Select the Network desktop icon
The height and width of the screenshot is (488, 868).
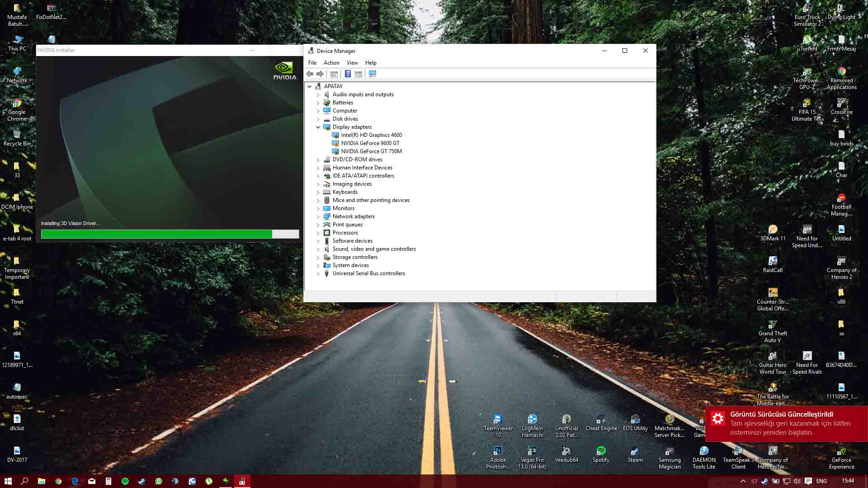pos(17,75)
